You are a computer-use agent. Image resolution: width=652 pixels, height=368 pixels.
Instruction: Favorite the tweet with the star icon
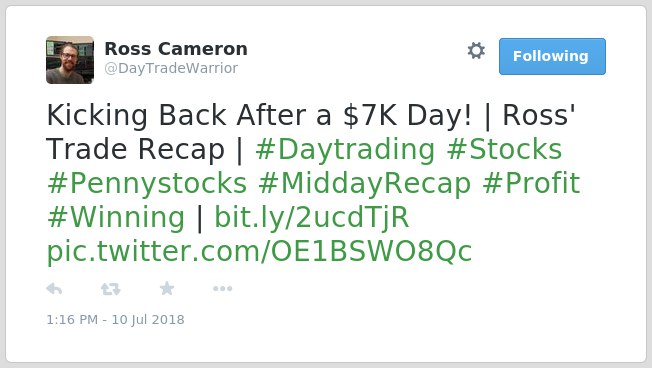(167, 288)
